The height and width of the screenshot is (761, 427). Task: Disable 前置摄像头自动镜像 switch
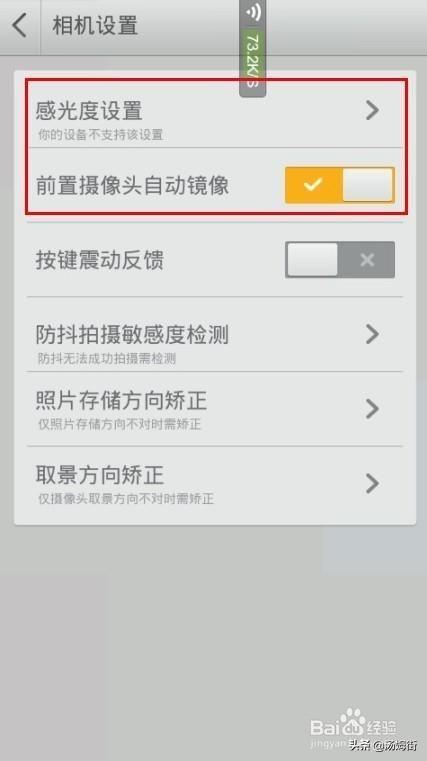coord(340,185)
